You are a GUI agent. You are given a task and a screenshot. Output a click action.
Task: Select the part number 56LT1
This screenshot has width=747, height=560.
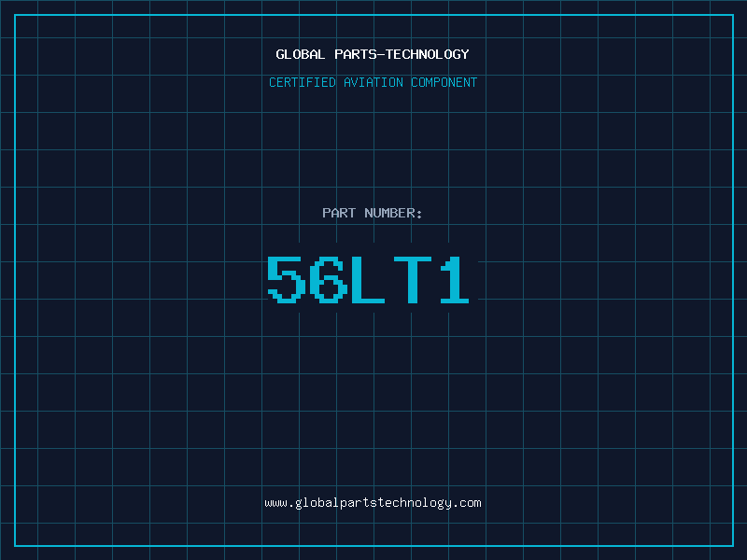tap(368, 279)
